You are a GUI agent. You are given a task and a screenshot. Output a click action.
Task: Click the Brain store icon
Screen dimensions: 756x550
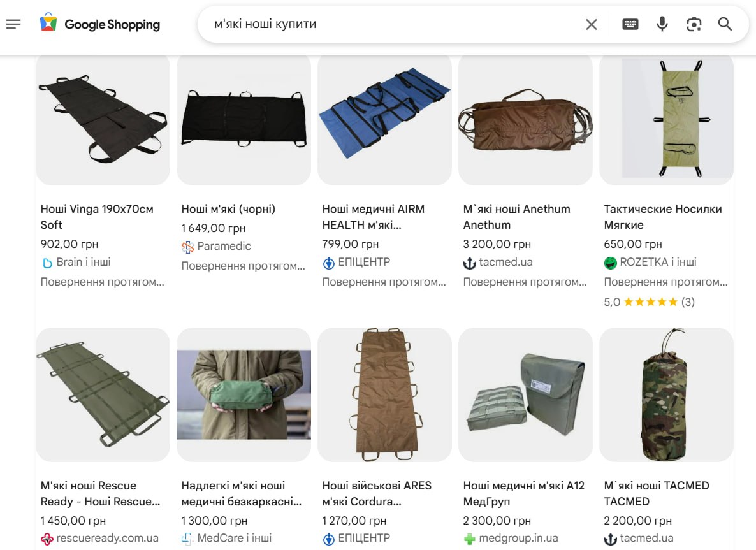click(x=47, y=263)
